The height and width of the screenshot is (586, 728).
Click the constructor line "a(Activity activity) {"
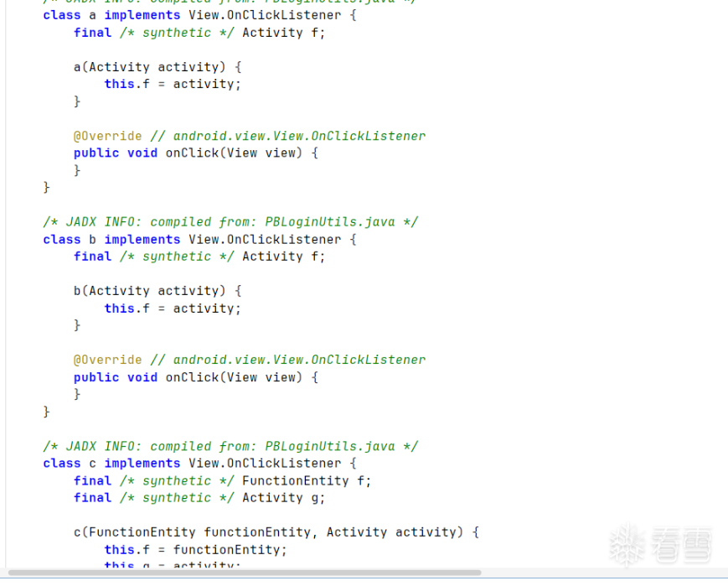[x=157, y=67]
